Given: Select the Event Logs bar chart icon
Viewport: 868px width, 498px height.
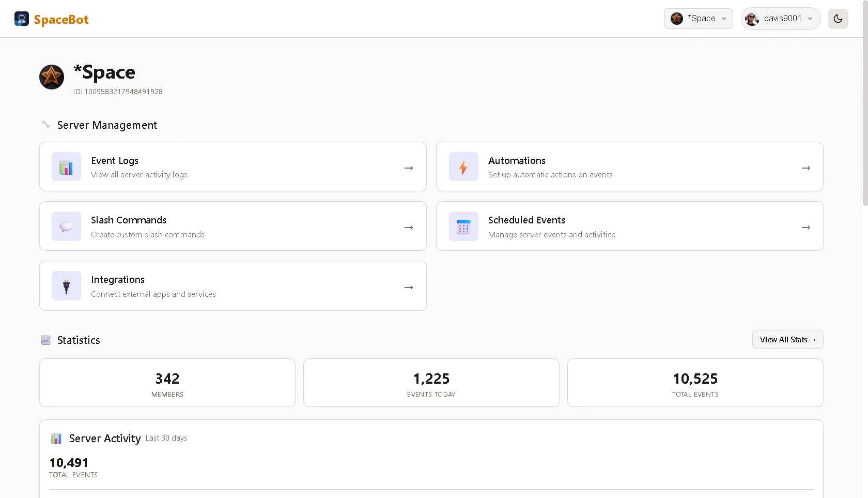Looking at the screenshot, I should [x=66, y=167].
